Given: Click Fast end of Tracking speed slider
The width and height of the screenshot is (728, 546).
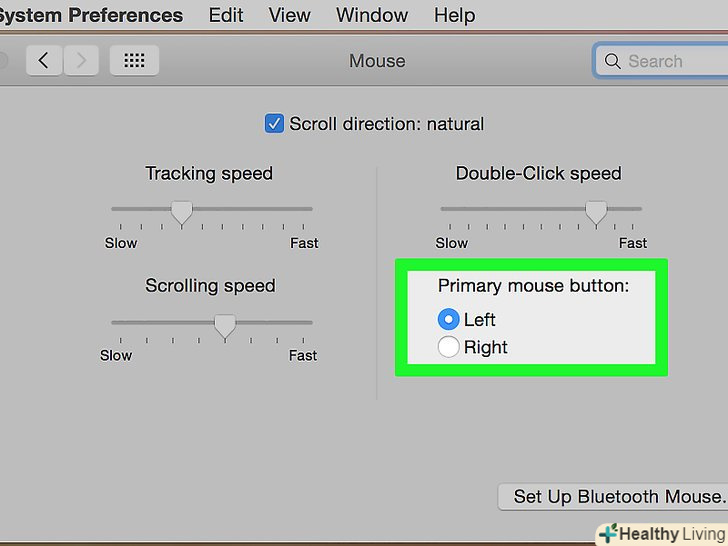Looking at the screenshot, I should (311, 209).
